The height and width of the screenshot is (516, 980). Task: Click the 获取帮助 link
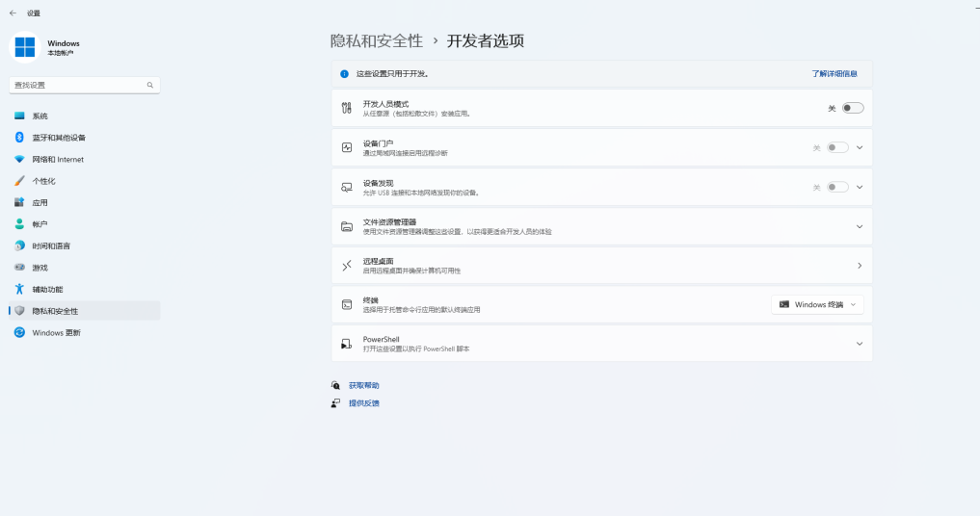[363, 385]
